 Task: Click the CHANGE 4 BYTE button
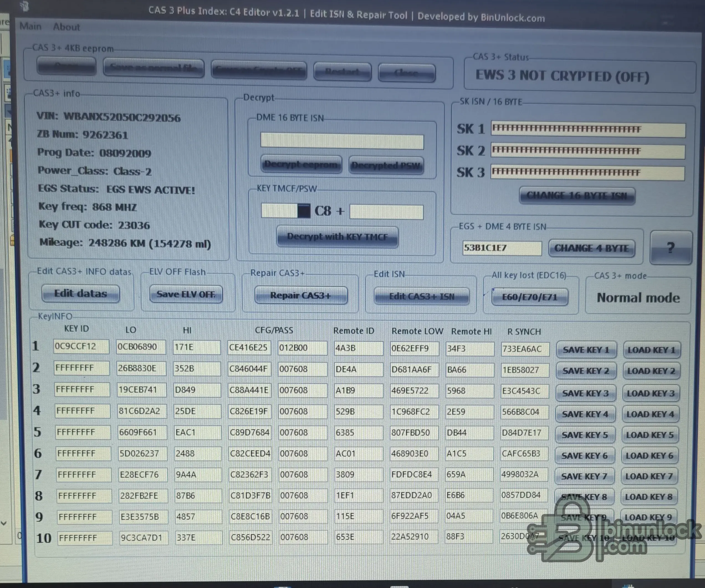coord(592,248)
